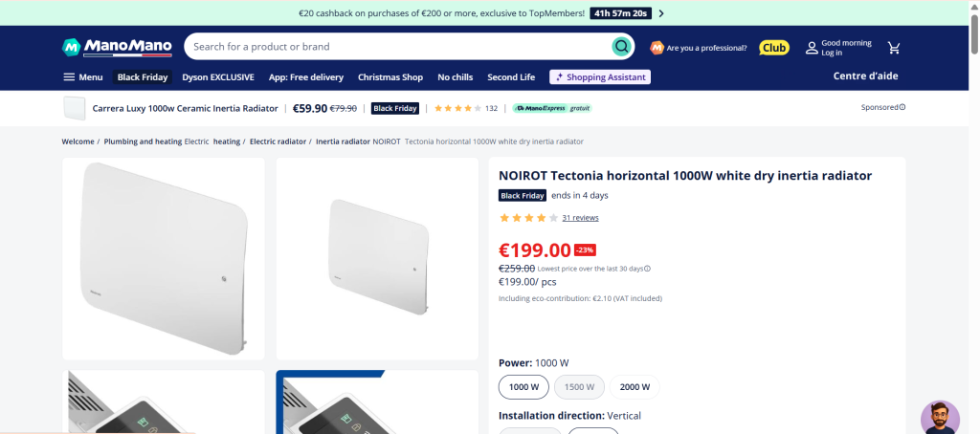The height and width of the screenshot is (434, 980).
Task: Open the 31 reviews link
Action: pos(580,218)
